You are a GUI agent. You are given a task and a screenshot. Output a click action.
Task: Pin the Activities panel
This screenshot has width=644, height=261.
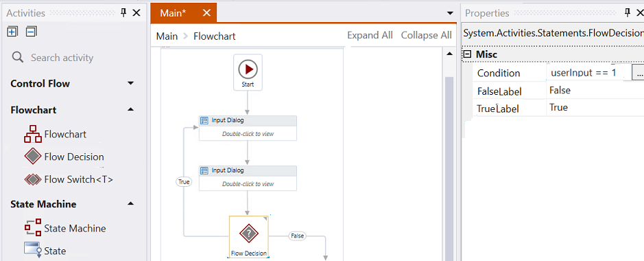pos(123,13)
